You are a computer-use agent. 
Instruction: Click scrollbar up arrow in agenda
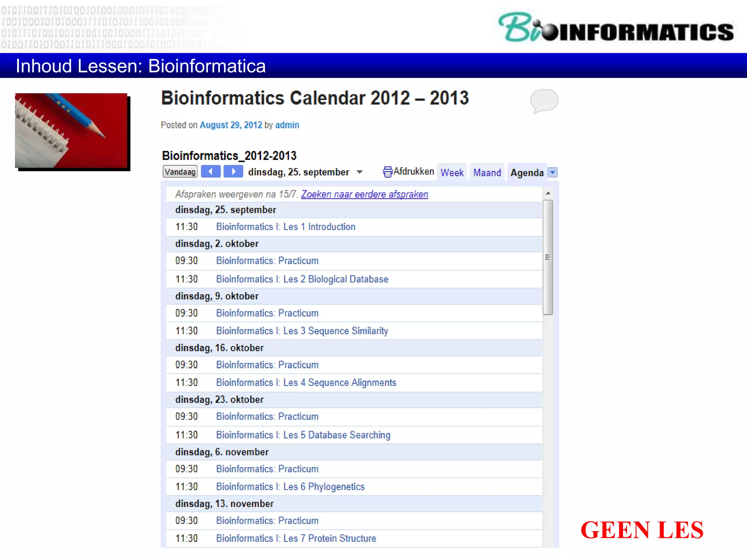(x=548, y=193)
